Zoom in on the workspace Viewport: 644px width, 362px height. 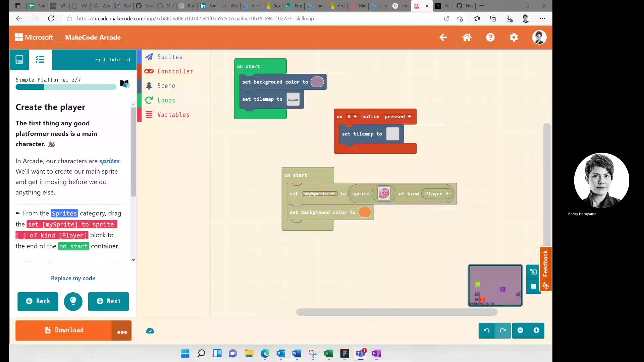[536, 330]
